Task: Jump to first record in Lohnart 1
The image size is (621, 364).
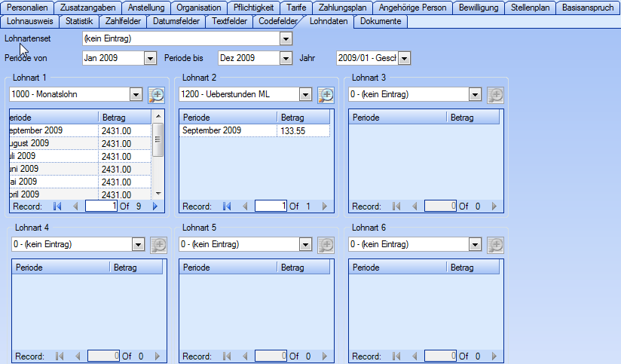Action: click(x=57, y=206)
